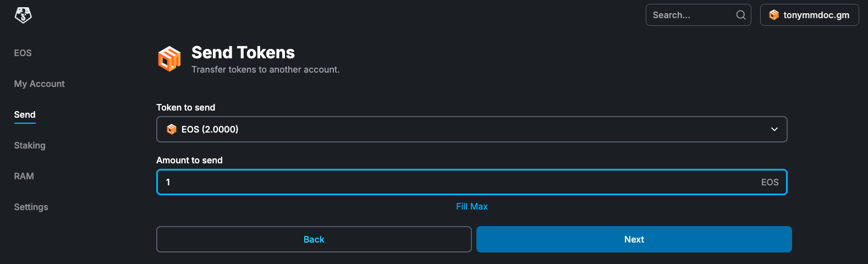Viewport: 868px width, 264px height.
Task: Click the large EOS logo beside Send Tokens
Action: [169, 59]
